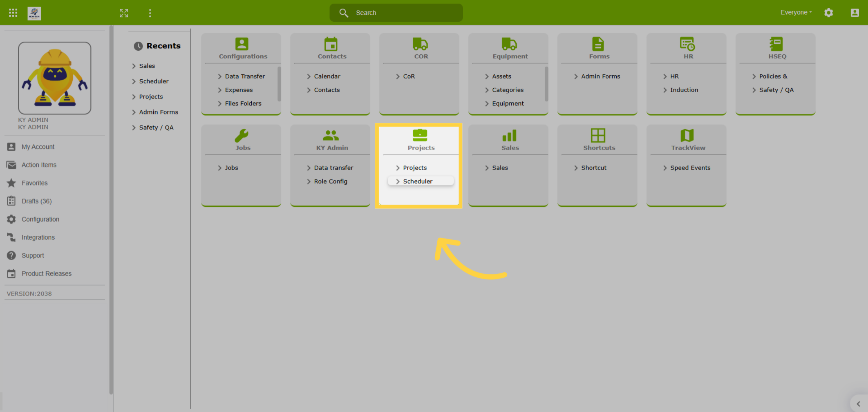Open Configuration in sidebar menu

pyautogui.click(x=41, y=219)
